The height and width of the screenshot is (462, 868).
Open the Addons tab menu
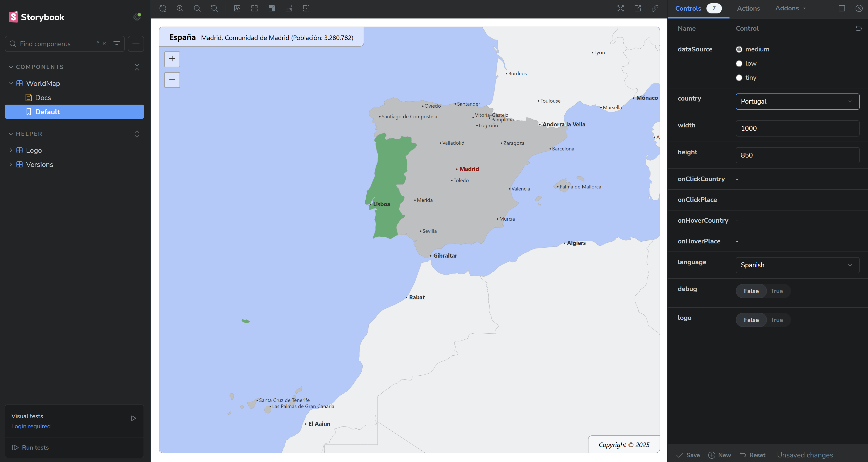click(x=790, y=8)
